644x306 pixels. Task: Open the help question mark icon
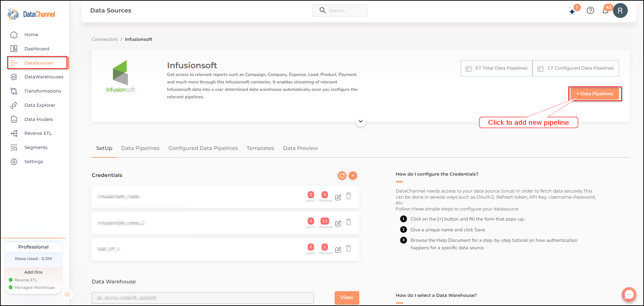(x=590, y=11)
